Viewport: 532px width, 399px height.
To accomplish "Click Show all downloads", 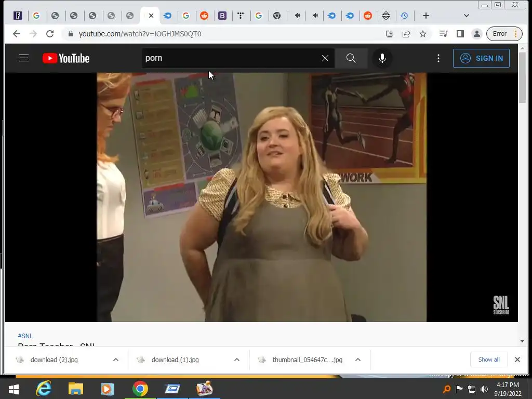I will coord(489,360).
